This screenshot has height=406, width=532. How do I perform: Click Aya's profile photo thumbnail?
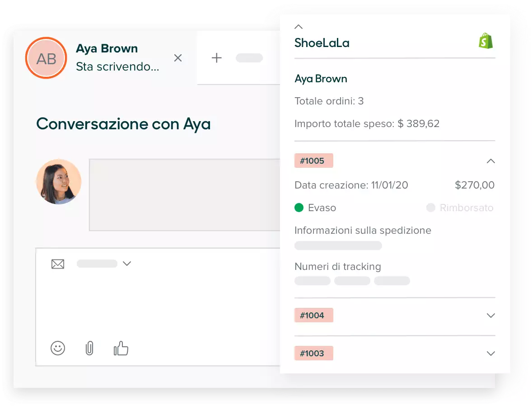click(59, 182)
